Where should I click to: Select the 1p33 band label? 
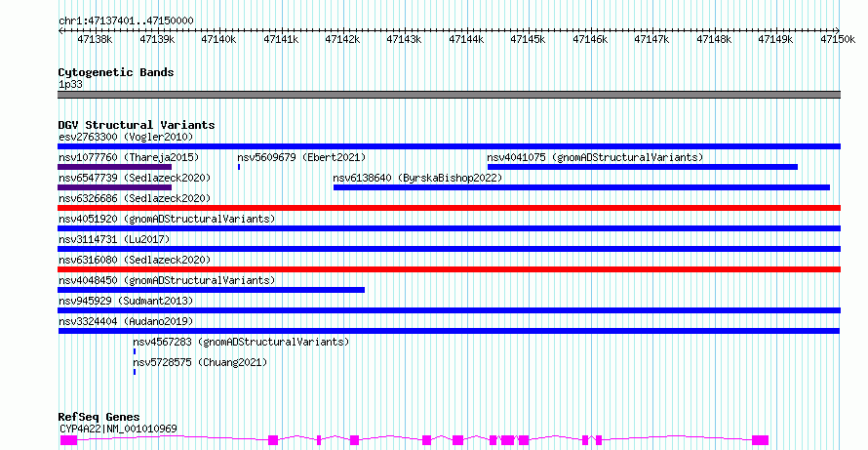tap(70, 85)
